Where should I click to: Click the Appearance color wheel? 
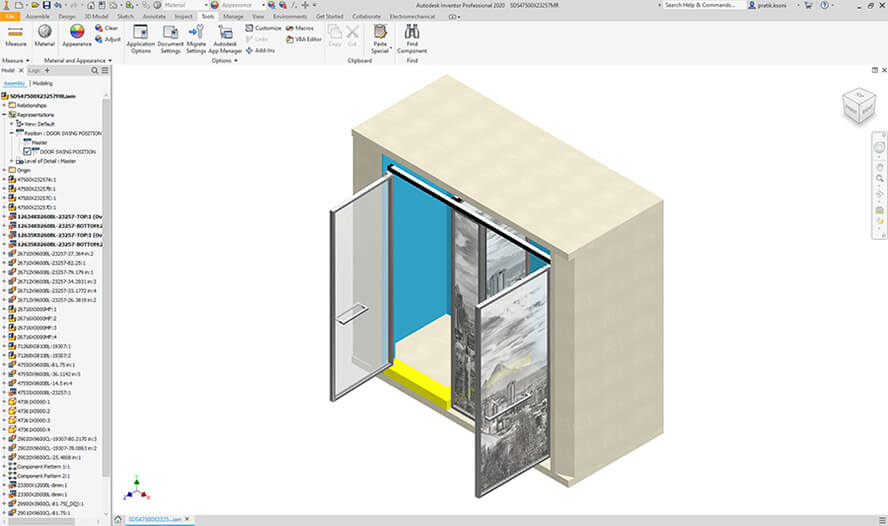pyautogui.click(x=76, y=33)
